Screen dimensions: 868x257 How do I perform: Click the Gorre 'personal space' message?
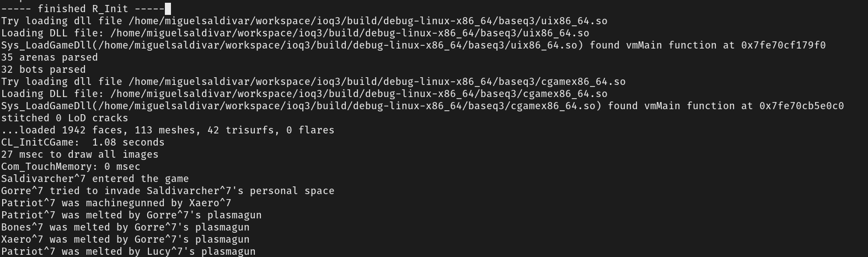[x=168, y=191]
